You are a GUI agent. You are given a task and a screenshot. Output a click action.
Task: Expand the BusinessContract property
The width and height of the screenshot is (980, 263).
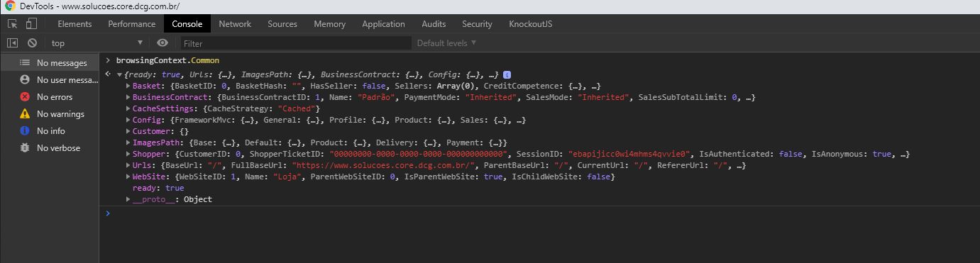pyautogui.click(x=128, y=97)
